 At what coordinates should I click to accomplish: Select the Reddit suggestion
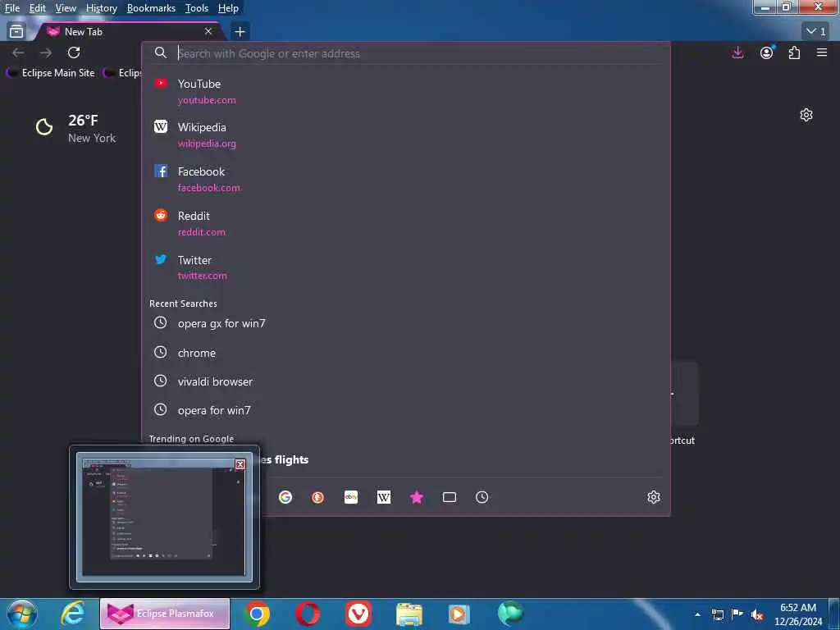click(x=406, y=223)
